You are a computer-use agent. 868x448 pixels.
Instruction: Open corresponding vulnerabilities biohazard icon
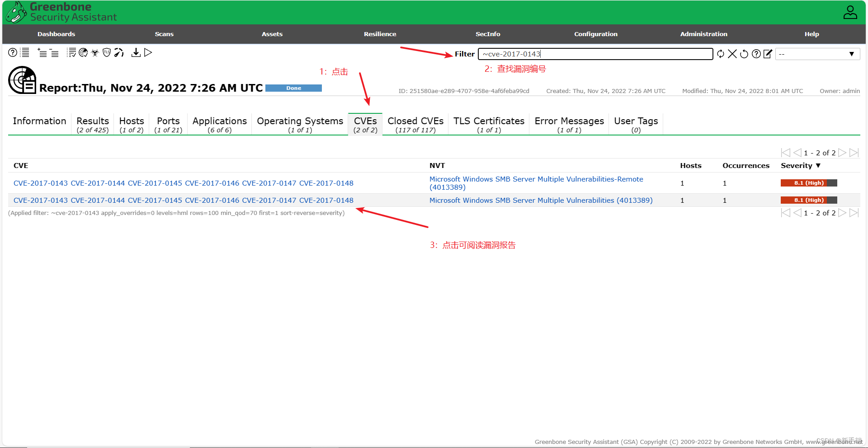(x=95, y=52)
